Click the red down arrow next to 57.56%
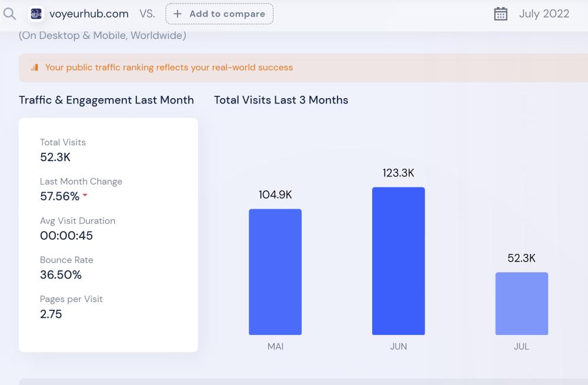Viewport: 588px width, 385px height. (85, 195)
